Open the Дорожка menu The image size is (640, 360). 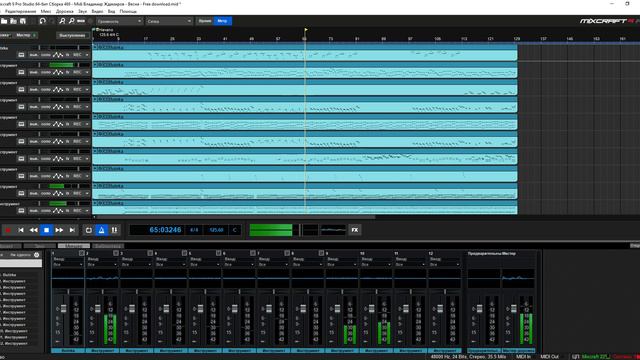(x=64, y=11)
